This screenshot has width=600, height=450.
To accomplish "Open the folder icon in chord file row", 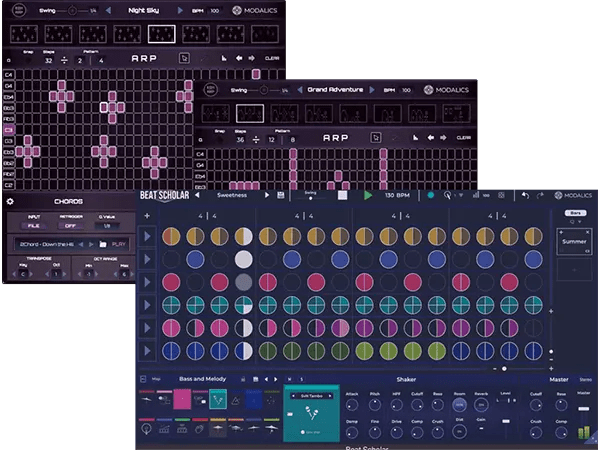I will pyautogui.click(x=103, y=244).
